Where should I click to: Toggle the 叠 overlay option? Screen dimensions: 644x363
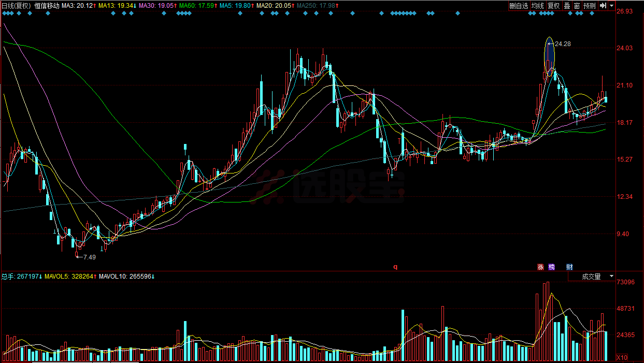[567, 6]
